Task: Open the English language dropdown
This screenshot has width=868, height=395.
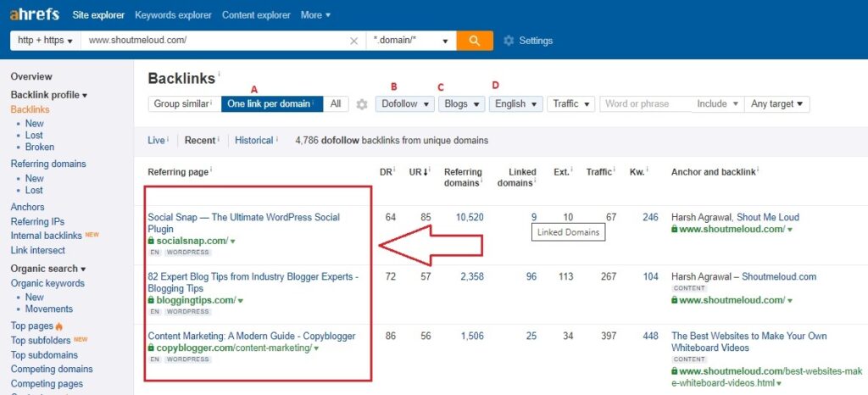Action: (515, 104)
